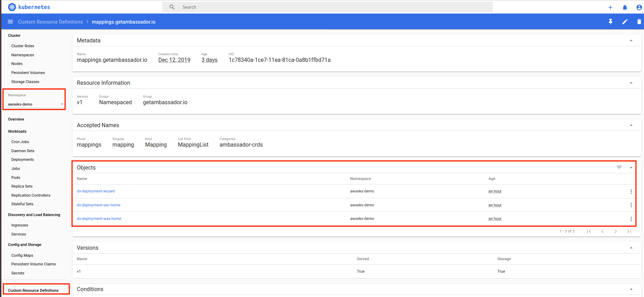
Task: Open actions menu for dx-deployment-wizard
Action: click(x=631, y=191)
